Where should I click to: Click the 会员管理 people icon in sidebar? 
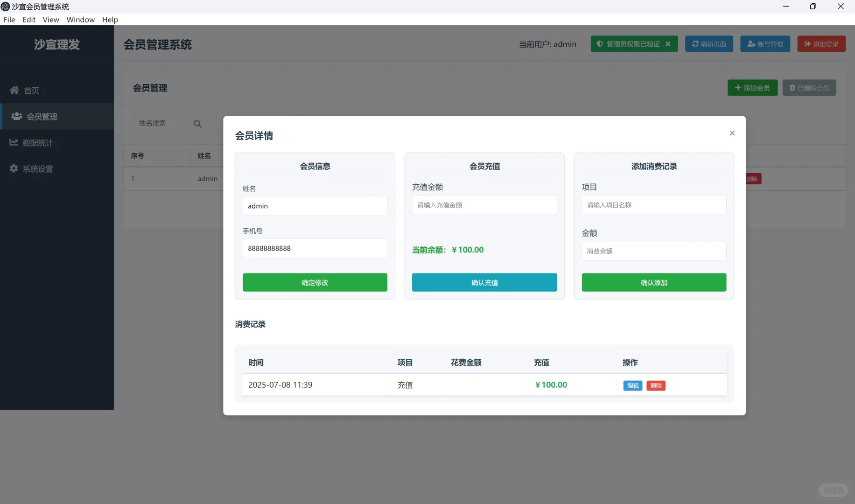(x=17, y=116)
